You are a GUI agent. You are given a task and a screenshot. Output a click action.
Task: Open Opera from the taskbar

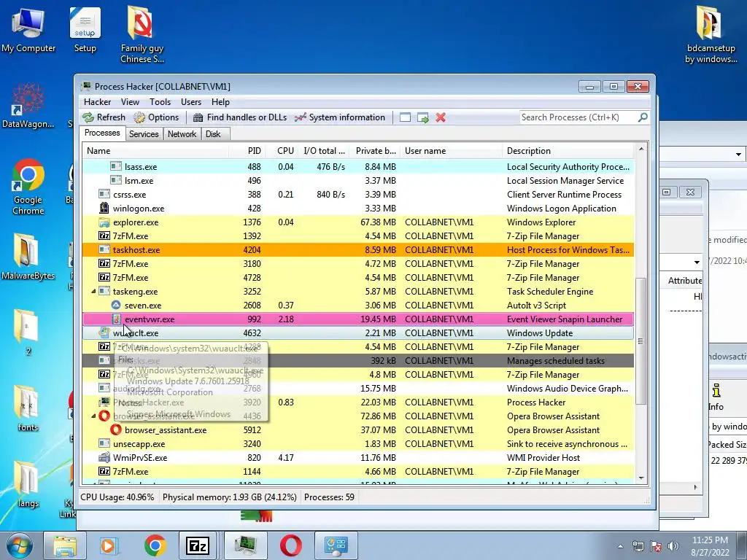tap(290, 545)
